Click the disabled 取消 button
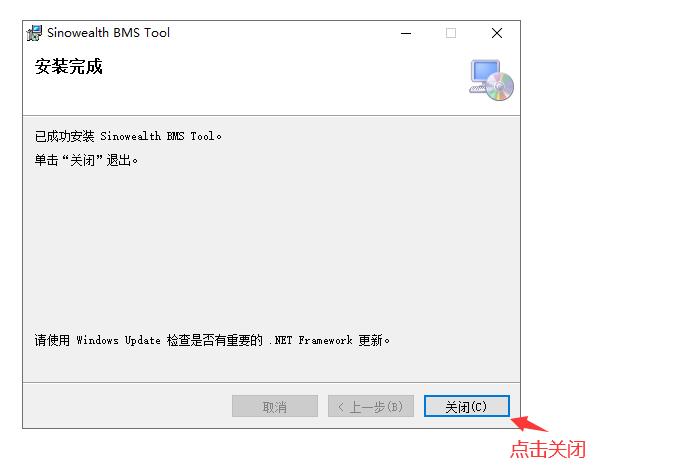Viewport: 686px width, 475px height. [x=275, y=406]
